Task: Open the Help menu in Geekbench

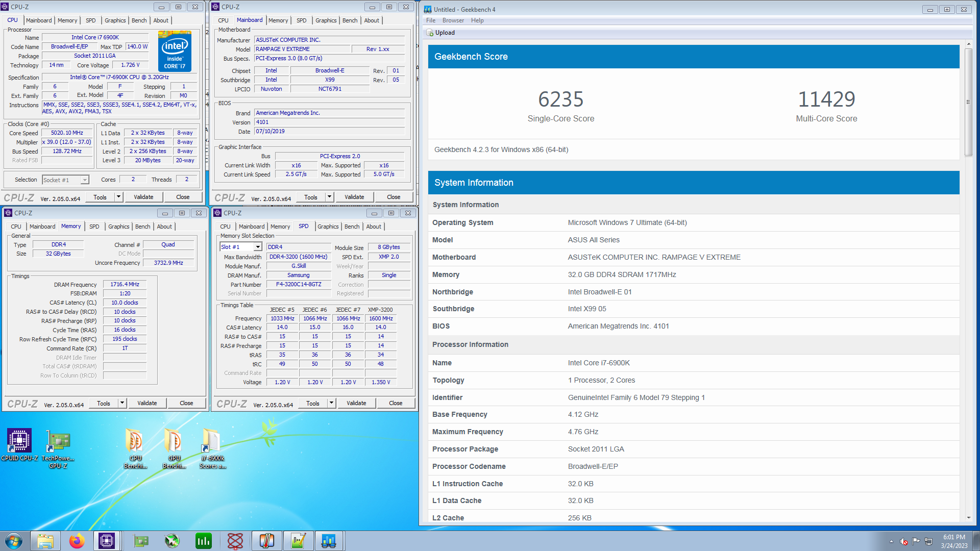Action: (477, 20)
